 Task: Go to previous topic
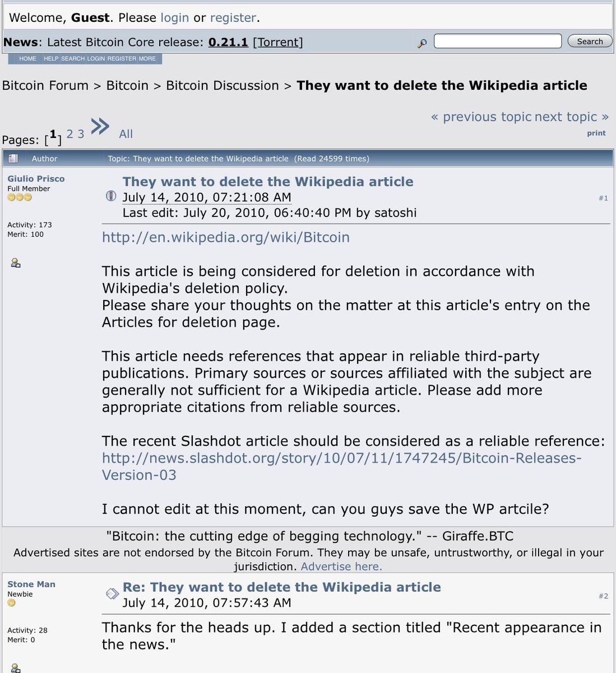point(481,117)
